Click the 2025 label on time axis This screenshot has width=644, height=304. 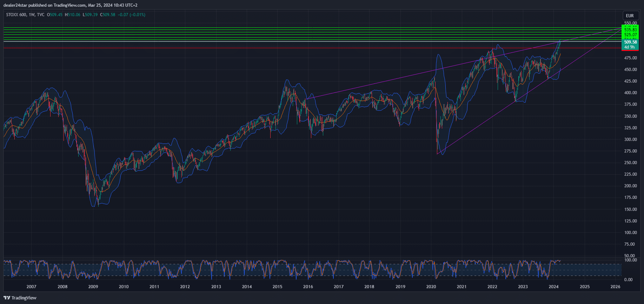[x=585, y=287]
